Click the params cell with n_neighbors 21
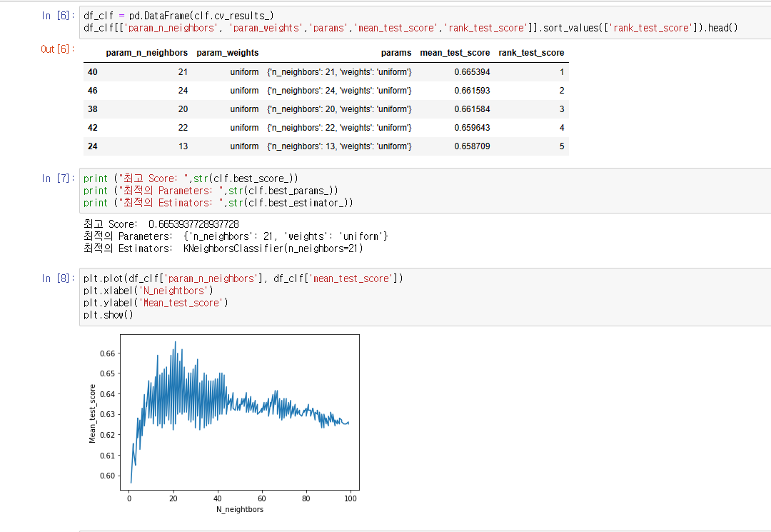This screenshot has height=532, width=771. coord(339,72)
